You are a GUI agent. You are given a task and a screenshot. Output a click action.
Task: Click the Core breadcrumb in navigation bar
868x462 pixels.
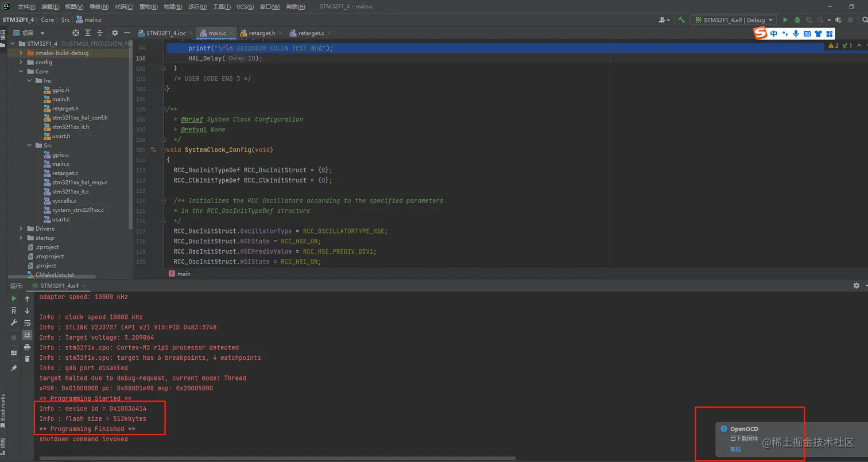coord(48,20)
